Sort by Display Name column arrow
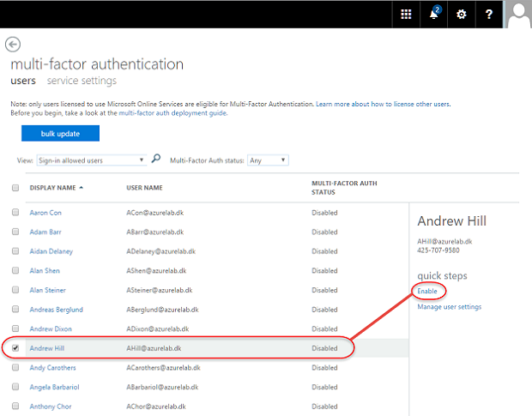The width and height of the screenshot is (532, 416). [82, 187]
